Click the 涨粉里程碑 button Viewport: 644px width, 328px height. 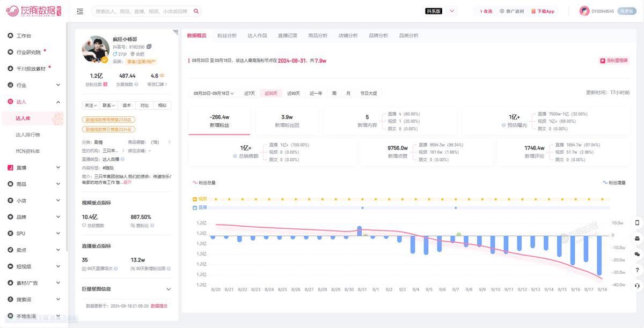tap(613, 61)
